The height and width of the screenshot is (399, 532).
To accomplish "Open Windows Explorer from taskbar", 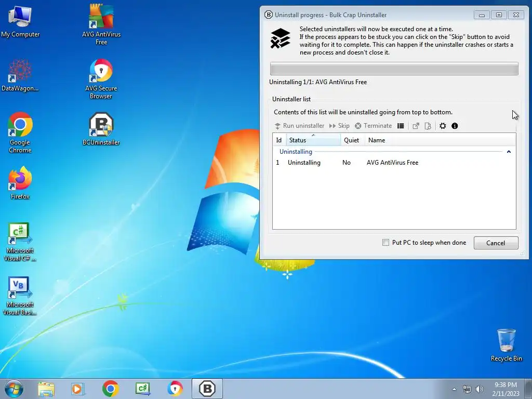I will click(46, 389).
